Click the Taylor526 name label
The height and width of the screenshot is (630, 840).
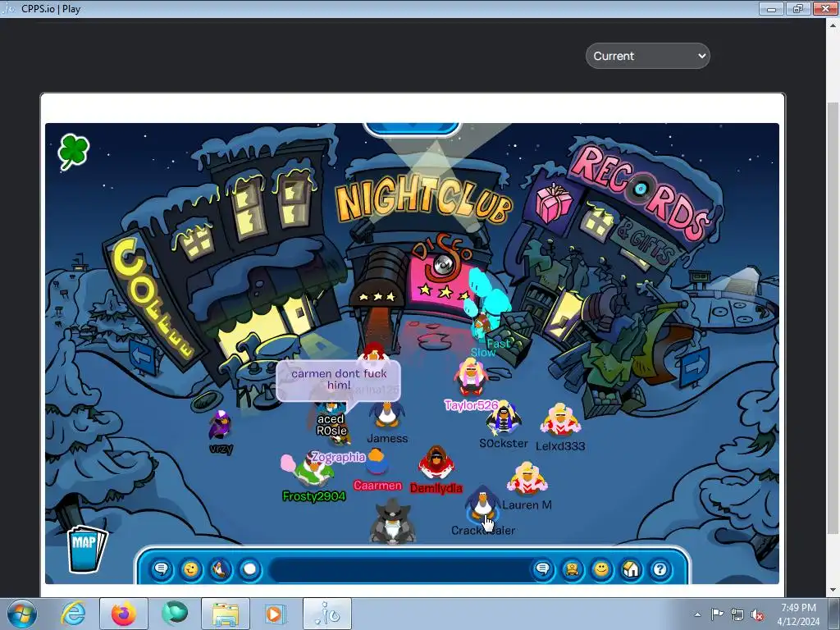coord(472,405)
